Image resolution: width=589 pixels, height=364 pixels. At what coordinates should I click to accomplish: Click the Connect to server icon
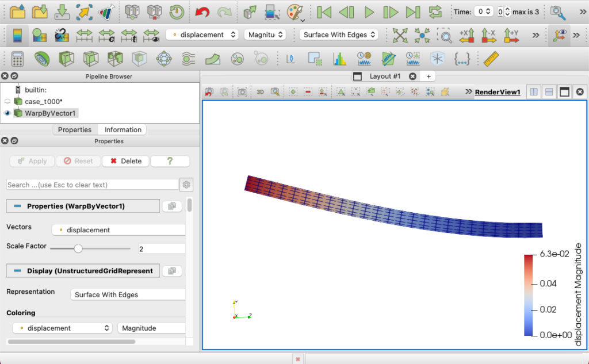coord(132,12)
